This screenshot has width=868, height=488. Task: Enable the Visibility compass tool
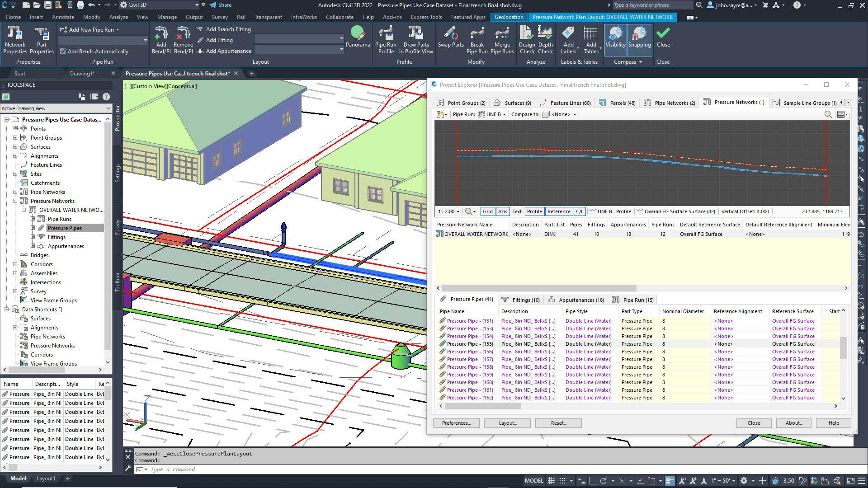(x=615, y=40)
